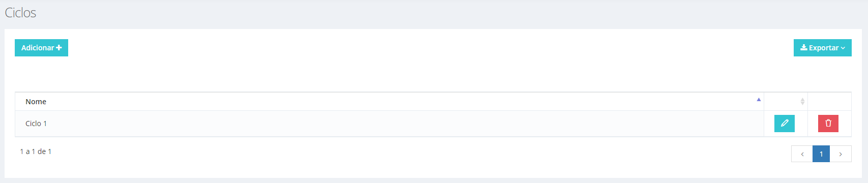Edit Ciclo 1 with the pencil icon
Screen dimensions: 868x183
(x=784, y=124)
